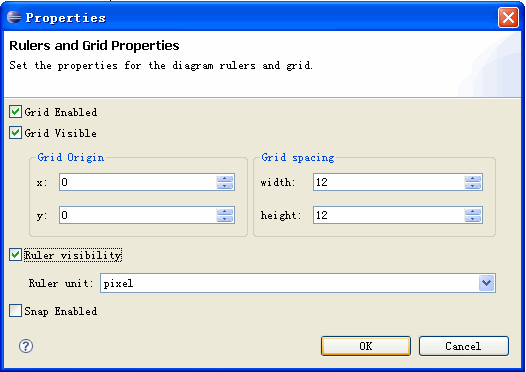This screenshot has width=526, height=372.
Task: Increase grid spacing height with up arrow
Action: pyautogui.click(x=473, y=211)
